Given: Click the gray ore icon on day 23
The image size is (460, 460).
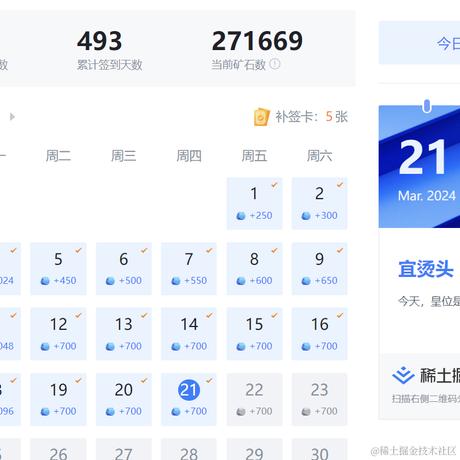Looking at the screenshot, I should (x=306, y=412).
